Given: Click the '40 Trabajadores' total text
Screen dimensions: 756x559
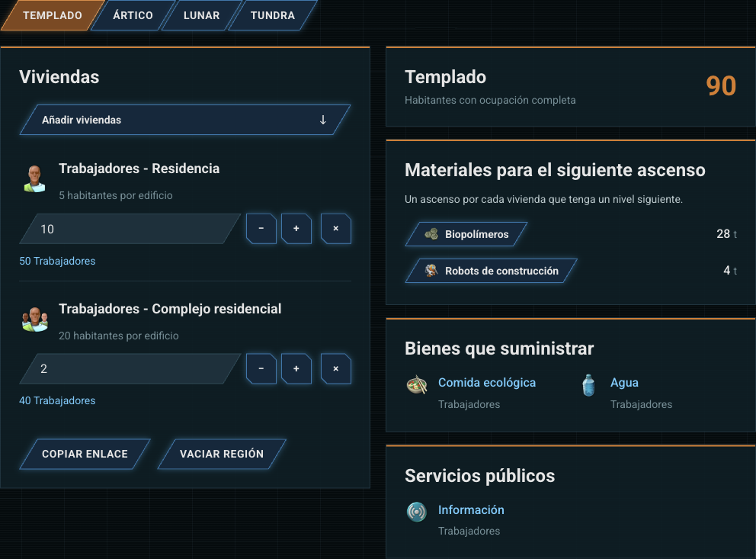Looking at the screenshot, I should (57, 401).
